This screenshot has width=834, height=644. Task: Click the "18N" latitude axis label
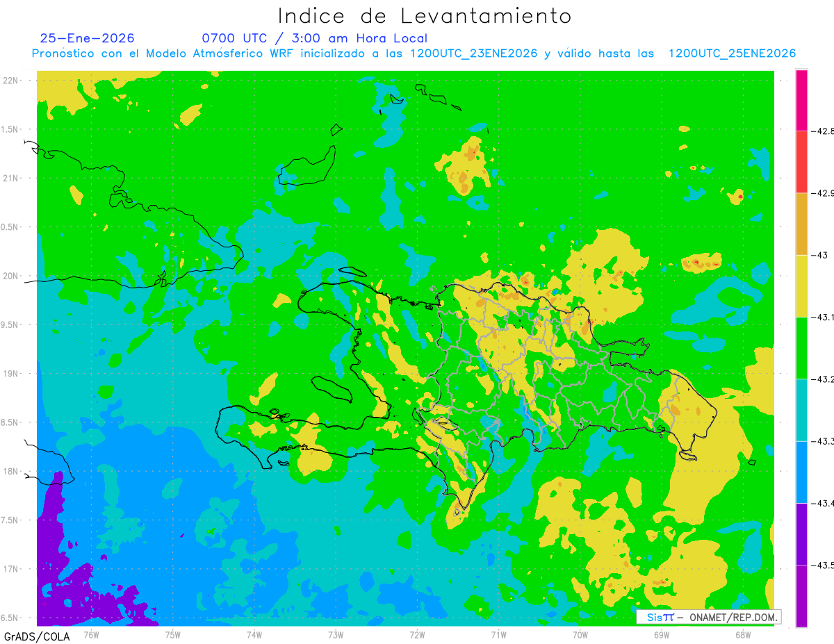[x=10, y=471]
